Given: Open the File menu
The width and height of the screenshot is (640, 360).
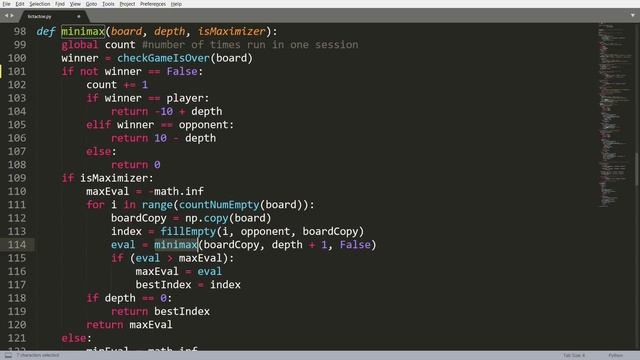Looking at the screenshot, I should 7,4.
